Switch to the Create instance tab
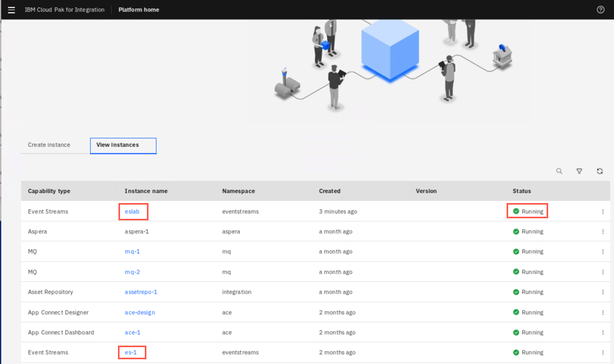614x364 pixels. (x=49, y=145)
